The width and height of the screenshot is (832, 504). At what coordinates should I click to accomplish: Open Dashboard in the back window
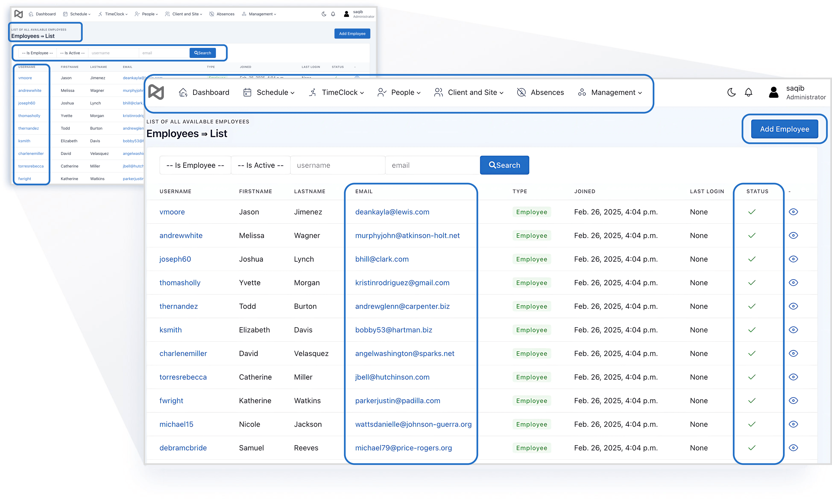pyautogui.click(x=42, y=14)
